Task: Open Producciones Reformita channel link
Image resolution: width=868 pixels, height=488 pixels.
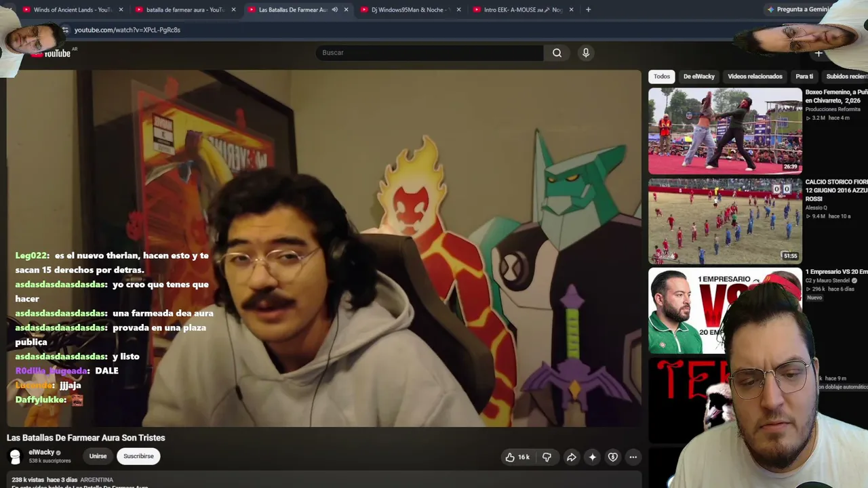Action: coord(833,109)
